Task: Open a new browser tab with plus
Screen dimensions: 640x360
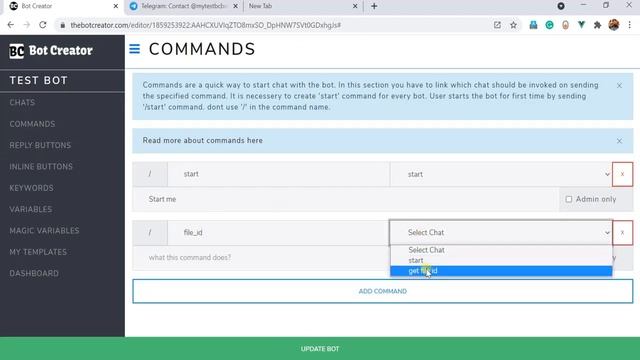Action: click(374, 6)
